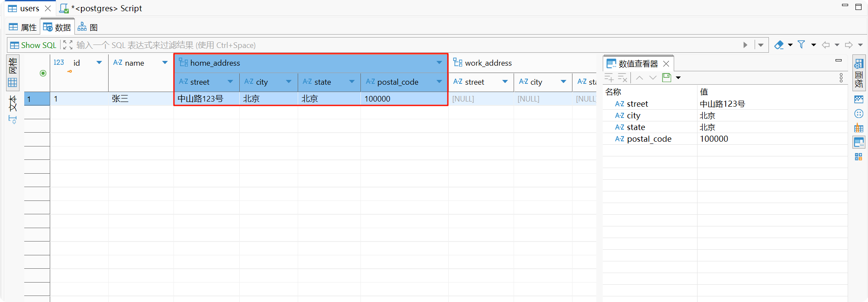This screenshot has width=868, height=302.
Task: Open the id column sort dropdown
Action: [99, 63]
